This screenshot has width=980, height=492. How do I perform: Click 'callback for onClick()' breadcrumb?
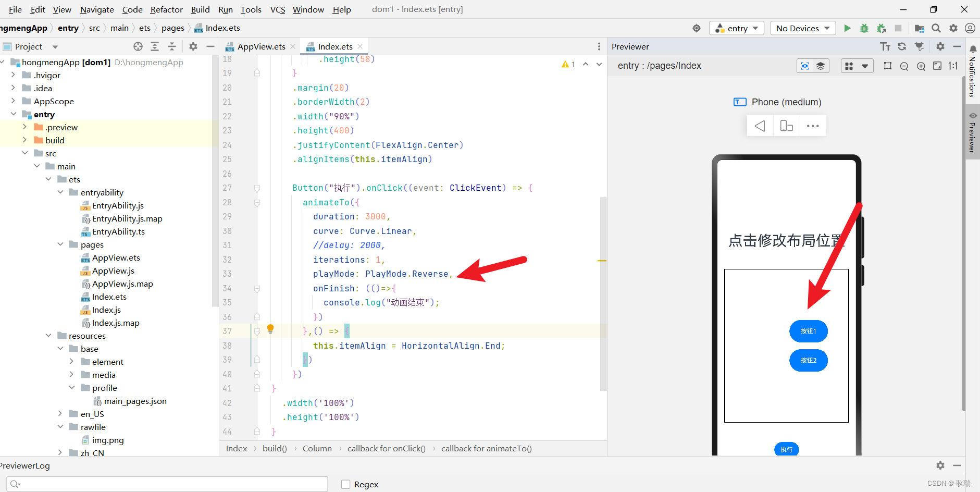point(386,449)
